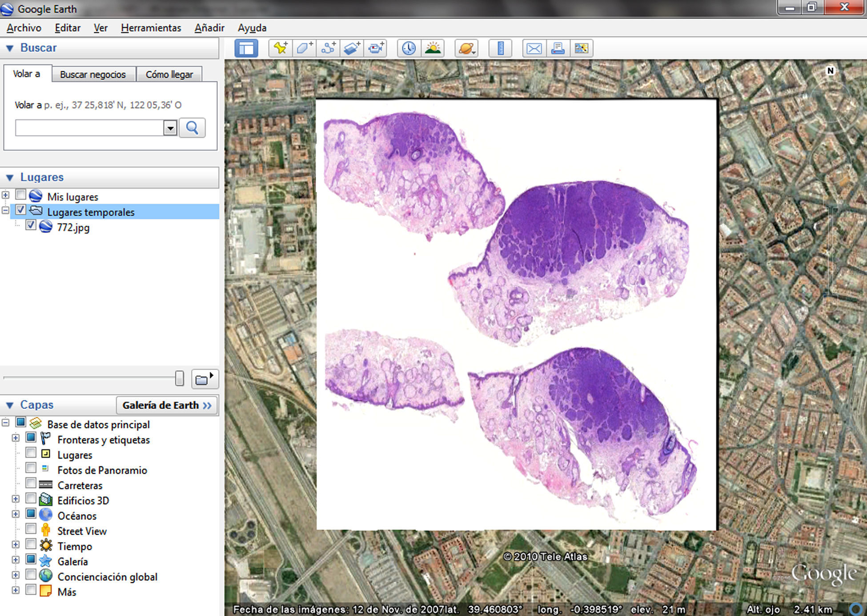Toggle sunlight across the landscape icon
The height and width of the screenshot is (616, 867).
coord(433,48)
